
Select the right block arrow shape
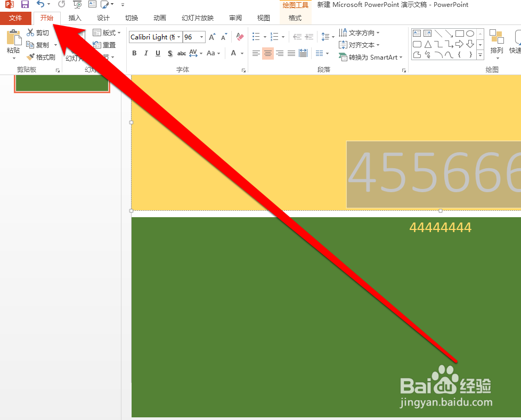pos(460,44)
